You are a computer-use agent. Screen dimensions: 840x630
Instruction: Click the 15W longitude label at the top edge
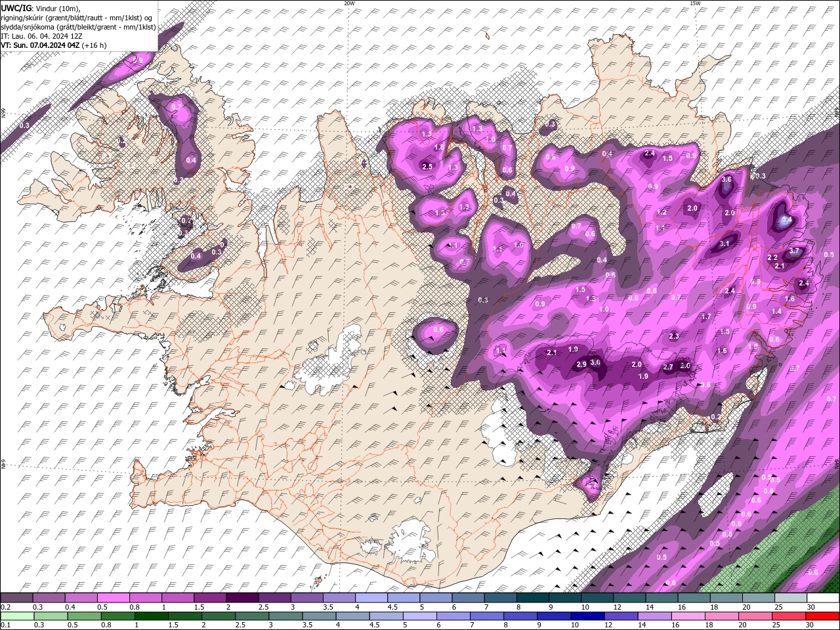pos(695,3)
